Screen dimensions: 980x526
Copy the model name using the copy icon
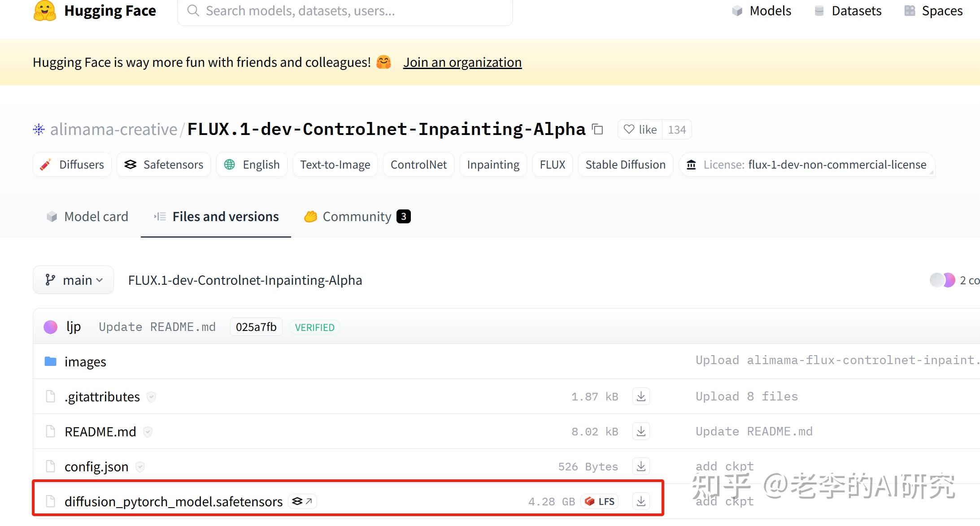598,129
